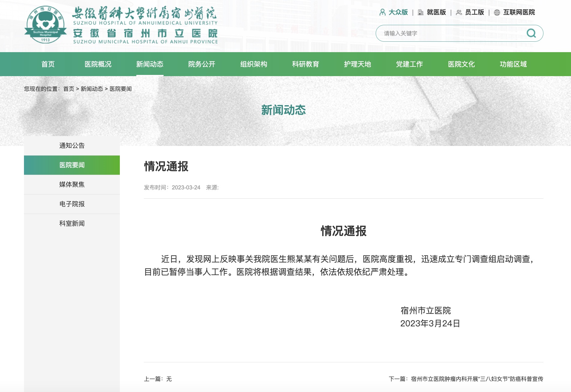The image size is (571, 392).
Task: Open next article about 三八妇女节 防癌科普
Action: [x=477, y=379]
